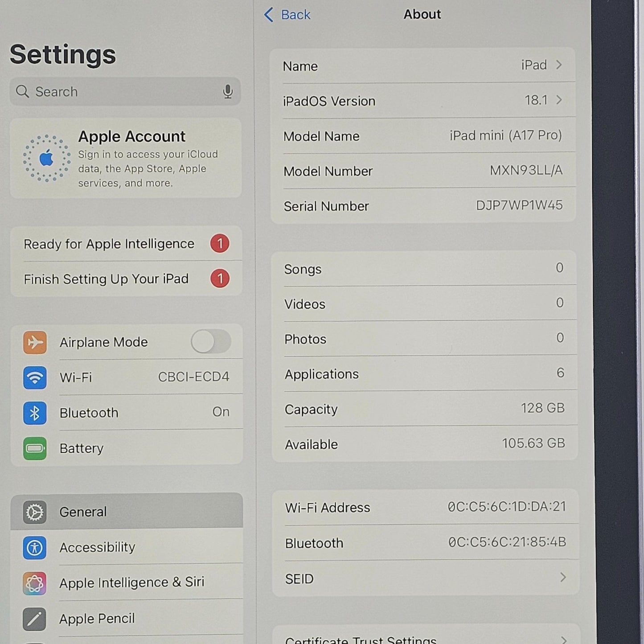Open Certificate Trust Settings chevron

[564, 640]
